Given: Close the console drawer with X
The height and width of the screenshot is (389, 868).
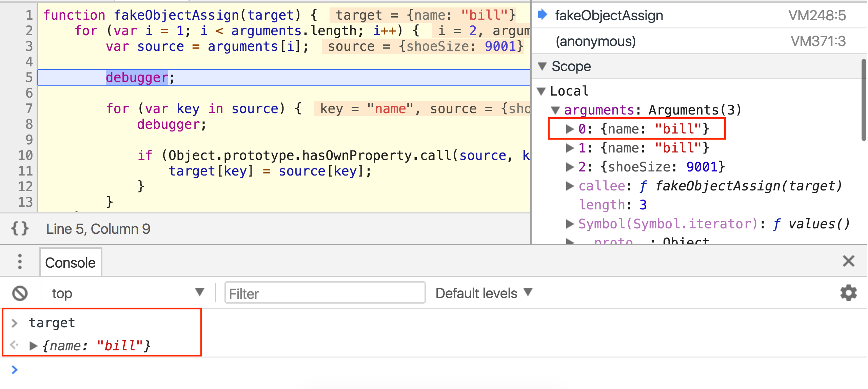Looking at the screenshot, I should click(848, 261).
